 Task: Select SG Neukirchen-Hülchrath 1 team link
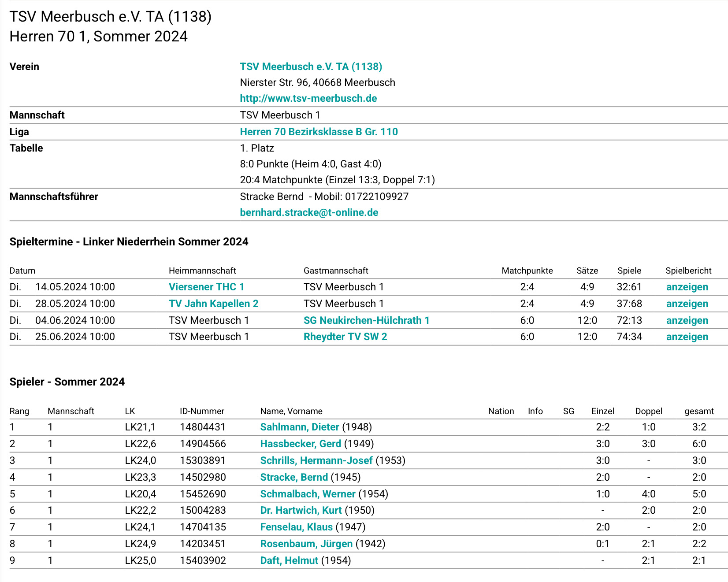tap(366, 320)
